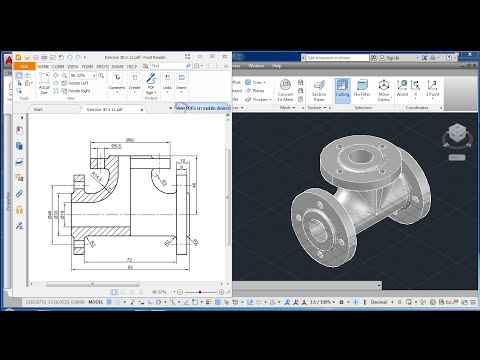480x360 pixels.
Task: Open the Bookmarks panel in Foxit sidebar
Action: click(19, 130)
